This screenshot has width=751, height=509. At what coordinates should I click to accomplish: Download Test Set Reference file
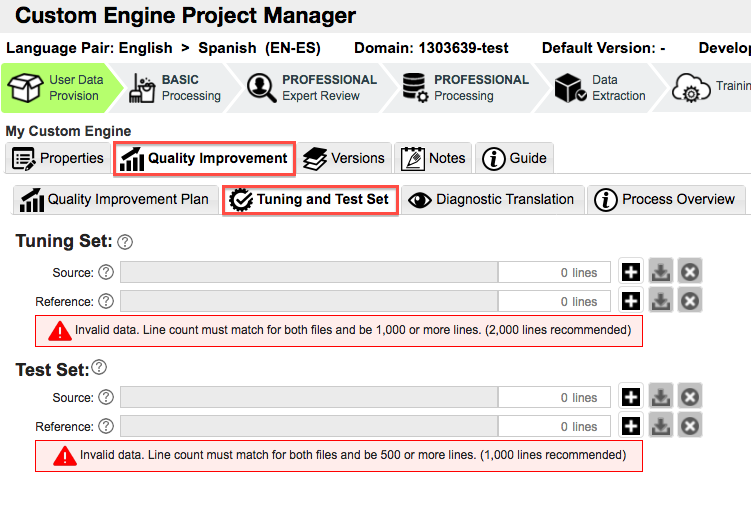(x=661, y=426)
